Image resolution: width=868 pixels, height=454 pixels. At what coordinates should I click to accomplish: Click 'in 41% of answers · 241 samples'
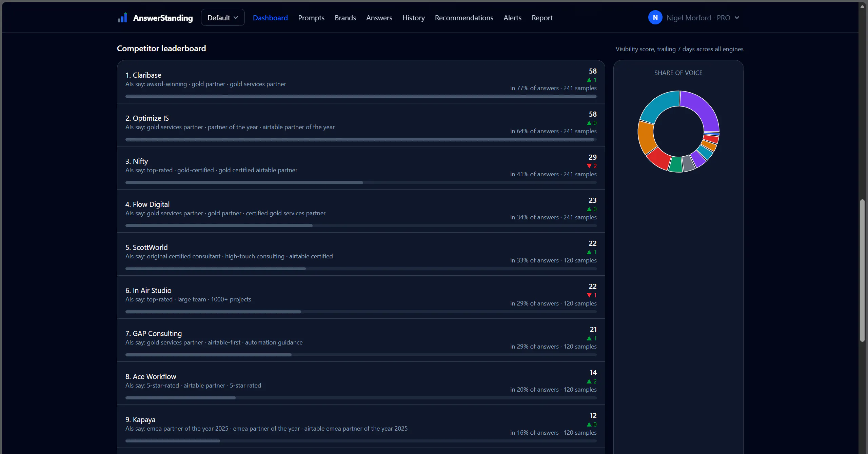click(553, 174)
